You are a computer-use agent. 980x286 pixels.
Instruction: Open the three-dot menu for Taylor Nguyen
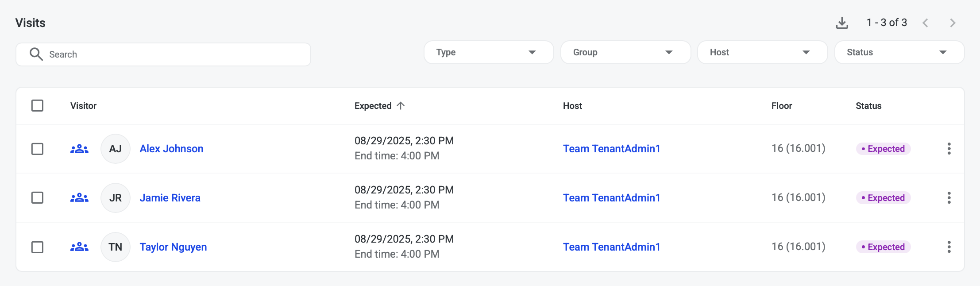tap(949, 247)
